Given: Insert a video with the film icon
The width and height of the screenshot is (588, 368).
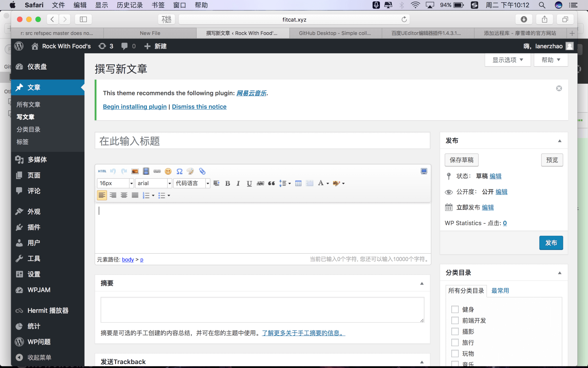Looking at the screenshot, I should (x=146, y=171).
